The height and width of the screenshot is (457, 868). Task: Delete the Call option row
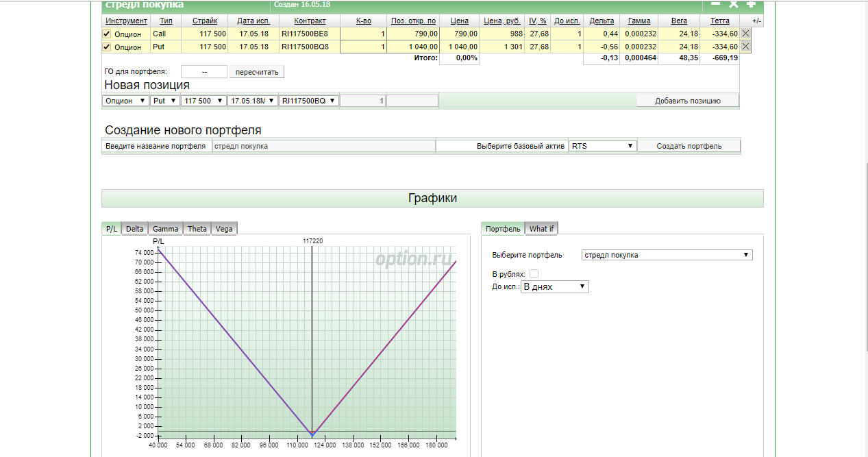click(x=746, y=34)
